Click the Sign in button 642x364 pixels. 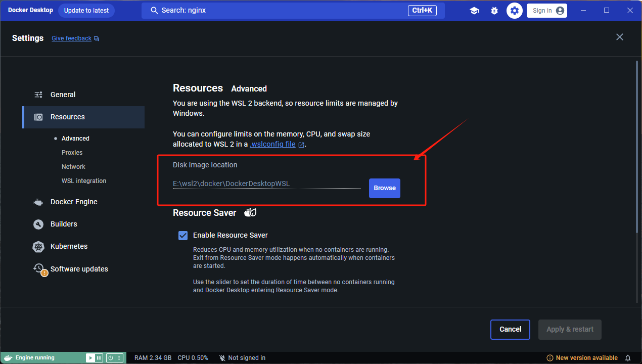coord(547,10)
